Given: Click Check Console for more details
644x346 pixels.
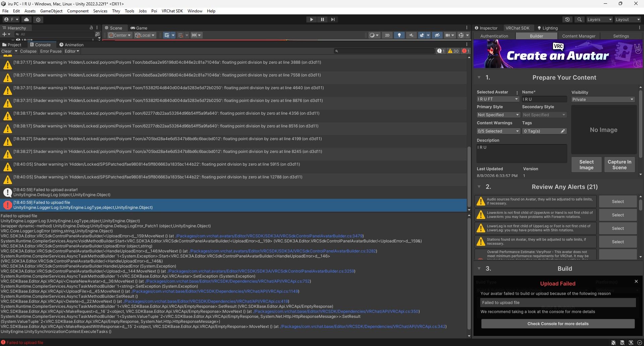Looking at the screenshot, I should click(558, 324).
